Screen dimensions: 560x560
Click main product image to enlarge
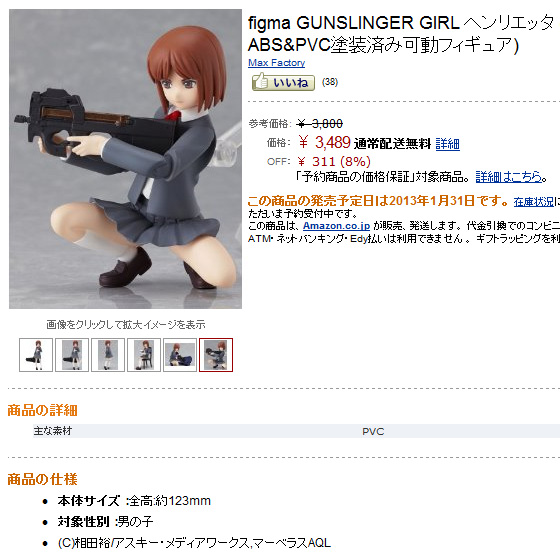125,159
